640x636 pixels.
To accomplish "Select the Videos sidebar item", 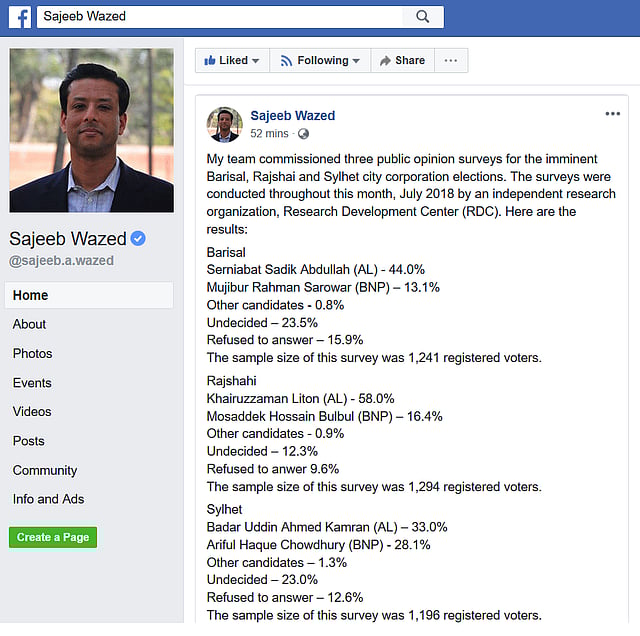I will [32, 412].
